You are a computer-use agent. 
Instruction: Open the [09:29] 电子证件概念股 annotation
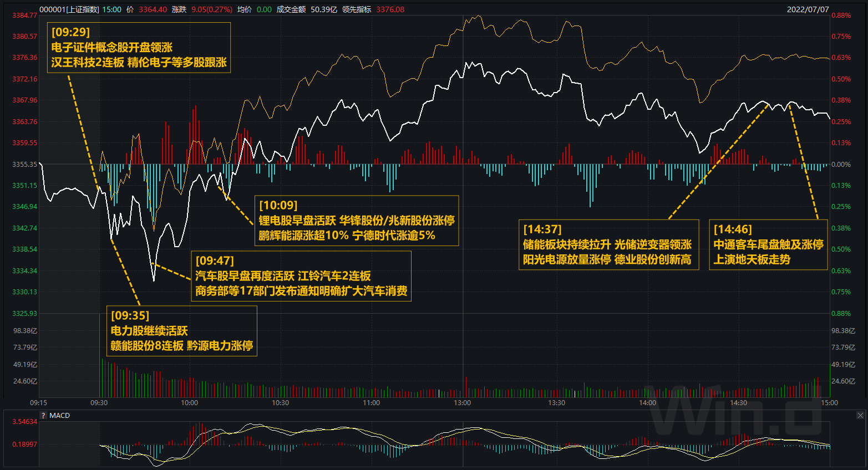click(139, 47)
